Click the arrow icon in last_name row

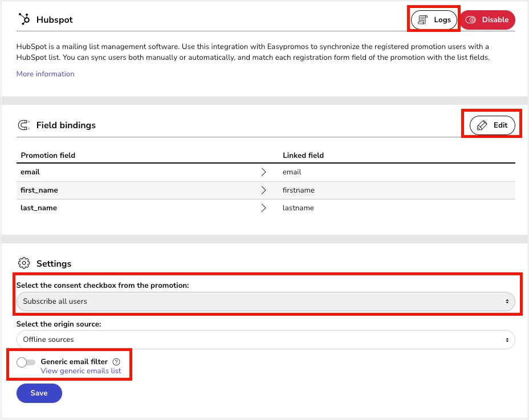coord(263,208)
